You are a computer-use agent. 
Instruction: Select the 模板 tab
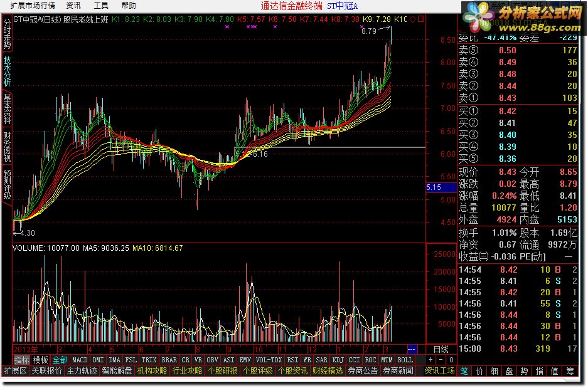40,360
